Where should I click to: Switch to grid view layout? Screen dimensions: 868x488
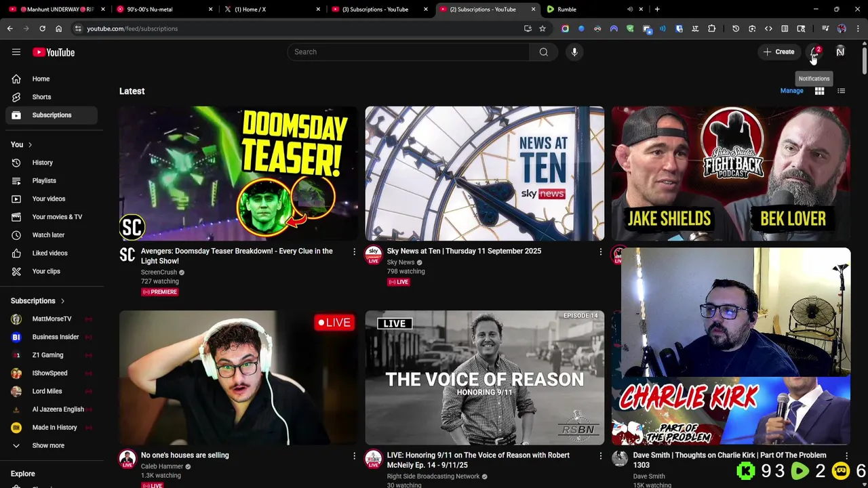click(819, 91)
